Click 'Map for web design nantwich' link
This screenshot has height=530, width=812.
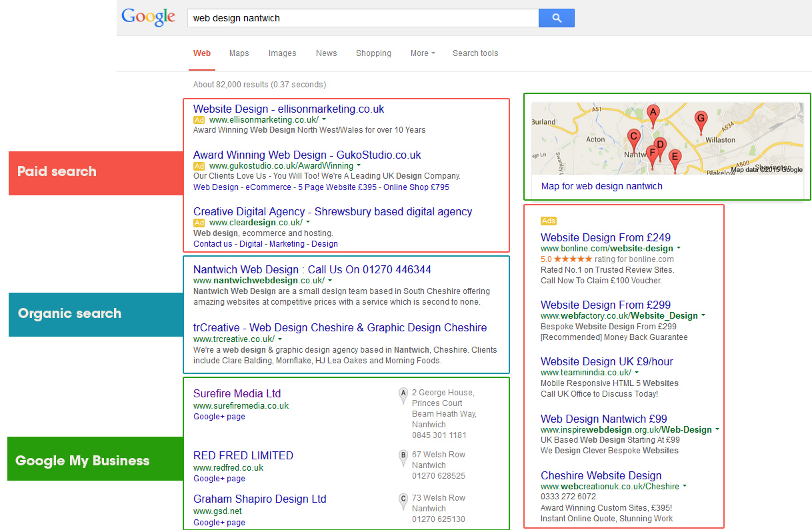pos(602,186)
